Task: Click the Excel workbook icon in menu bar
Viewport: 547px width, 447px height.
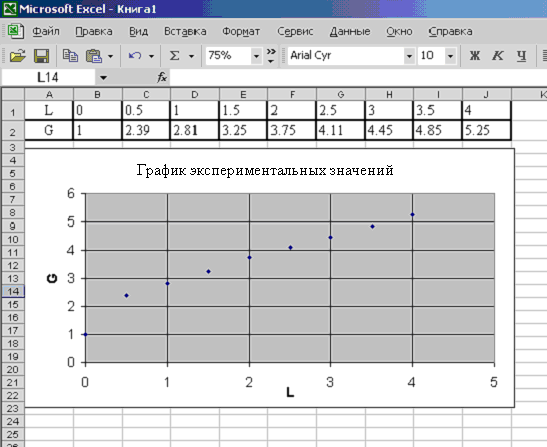Action: point(15,31)
